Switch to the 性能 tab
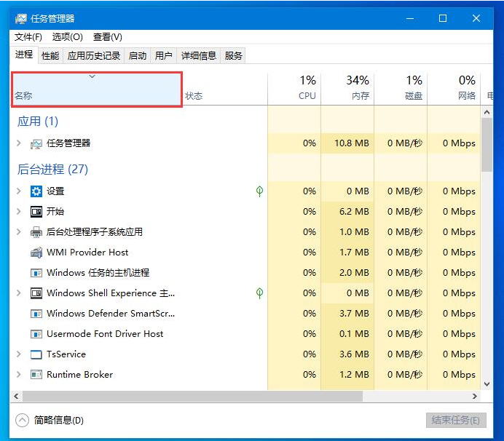504x441 pixels. (x=50, y=55)
